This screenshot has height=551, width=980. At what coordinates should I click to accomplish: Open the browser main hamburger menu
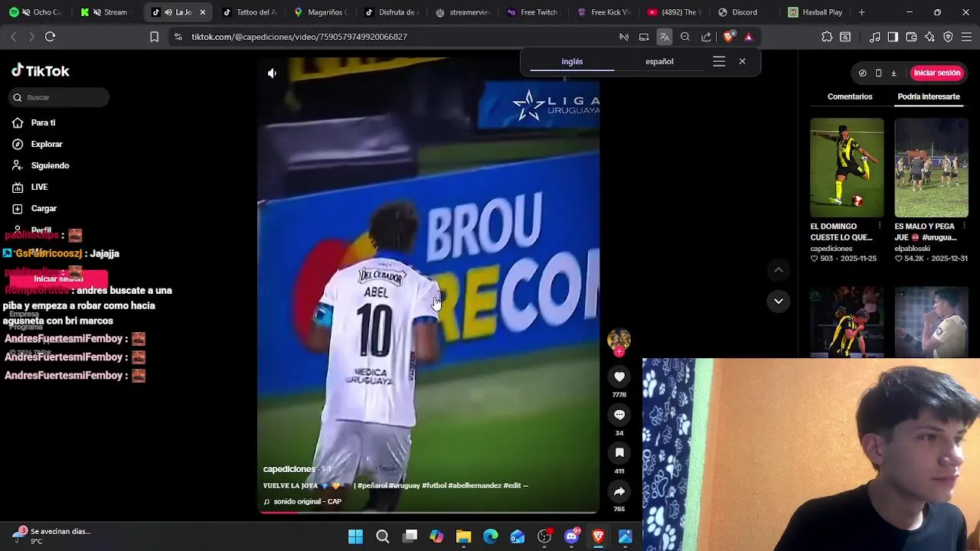pyautogui.click(x=966, y=37)
